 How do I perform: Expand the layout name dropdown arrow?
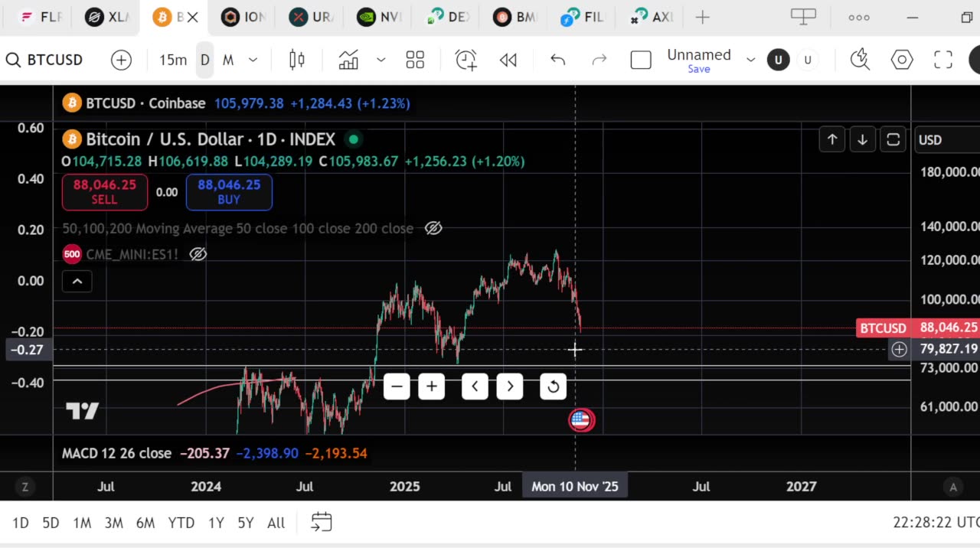coord(751,60)
